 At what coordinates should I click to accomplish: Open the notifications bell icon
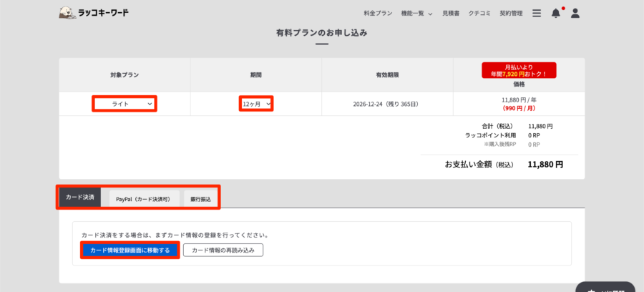pos(556,13)
